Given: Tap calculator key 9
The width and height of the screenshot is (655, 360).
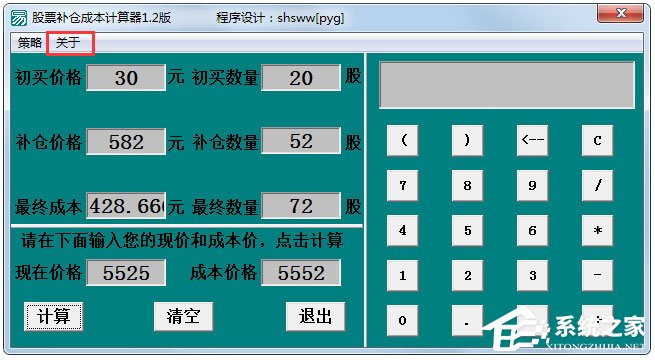Looking at the screenshot, I should coord(533,185).
